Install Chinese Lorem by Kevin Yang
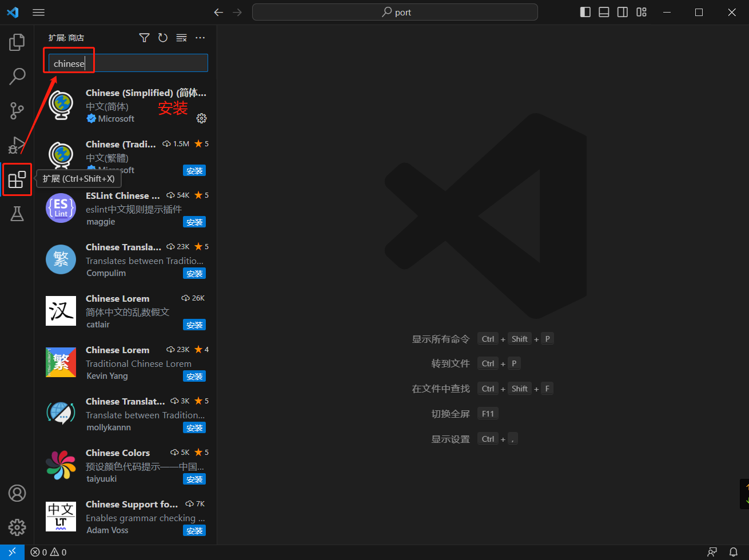Screen dimensions: 749x560 194,377
